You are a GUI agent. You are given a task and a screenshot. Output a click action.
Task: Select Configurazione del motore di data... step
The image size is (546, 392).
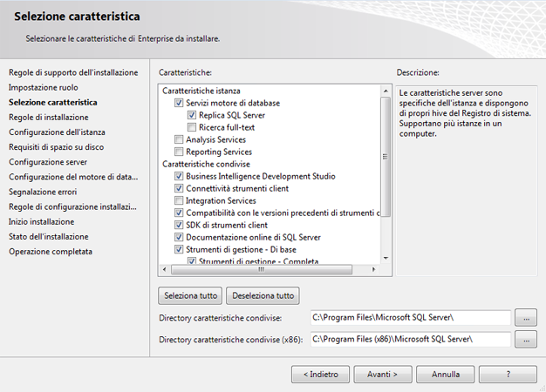[x=73, y=177]
